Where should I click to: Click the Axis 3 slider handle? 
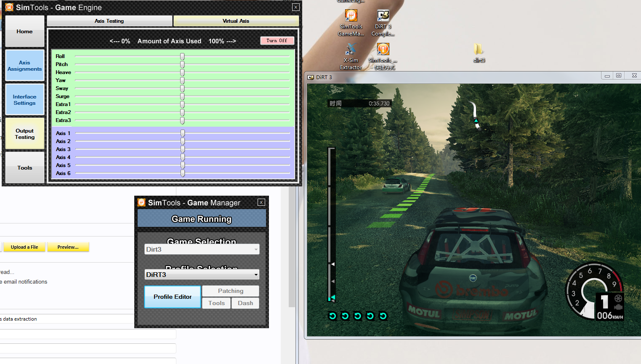click(183, 149)
